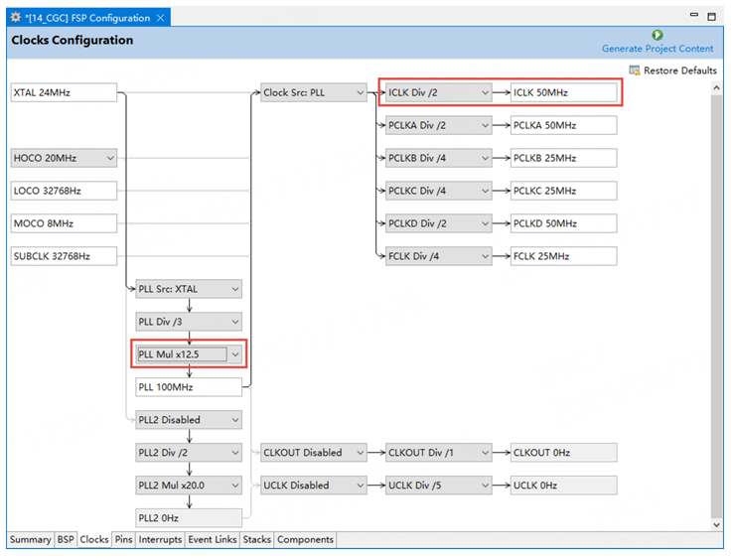Expand the UCLK Div /5 dropdown

(438, 486)
